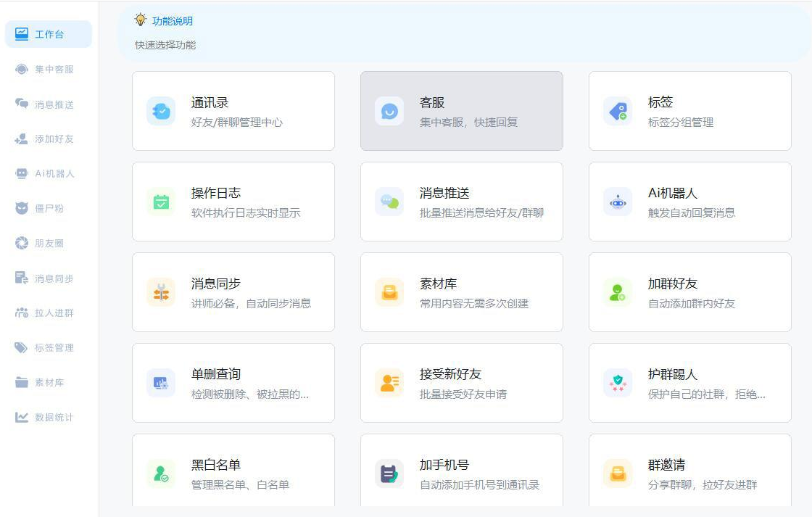Click the 功能说明 lightbulb icon

coord(141,20)
